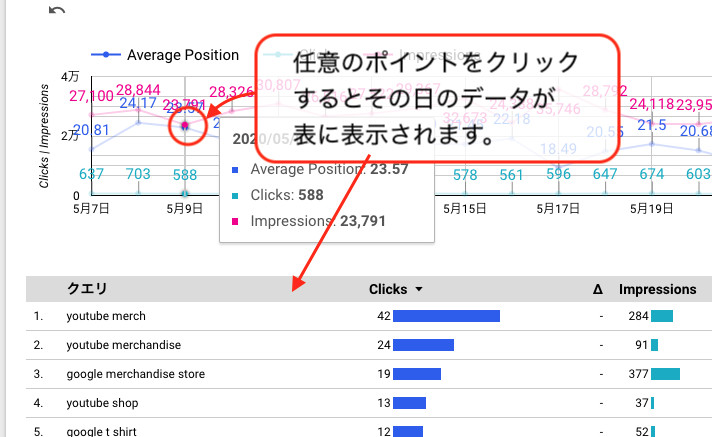Click the 21.5 average position label

click(652, 125)
